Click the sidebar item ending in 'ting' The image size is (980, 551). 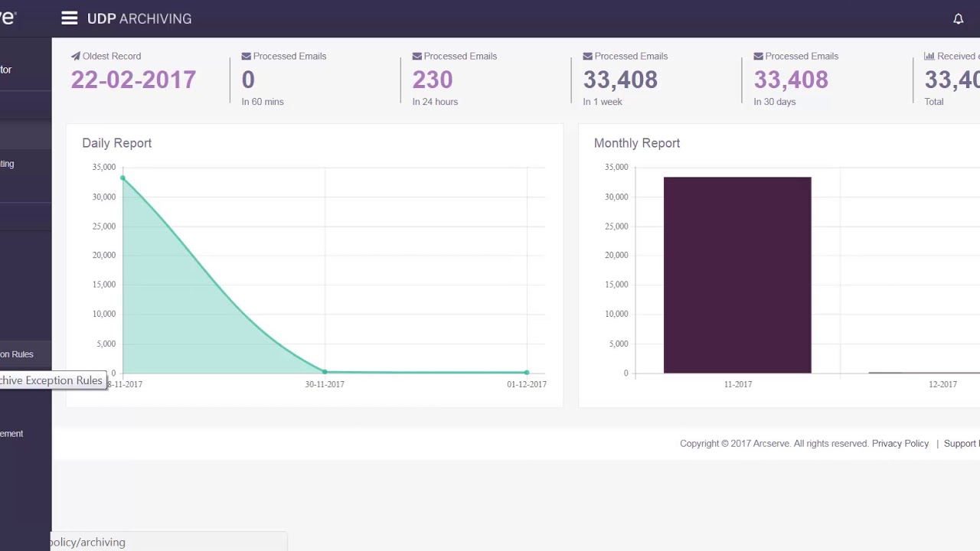click(7, 164)
